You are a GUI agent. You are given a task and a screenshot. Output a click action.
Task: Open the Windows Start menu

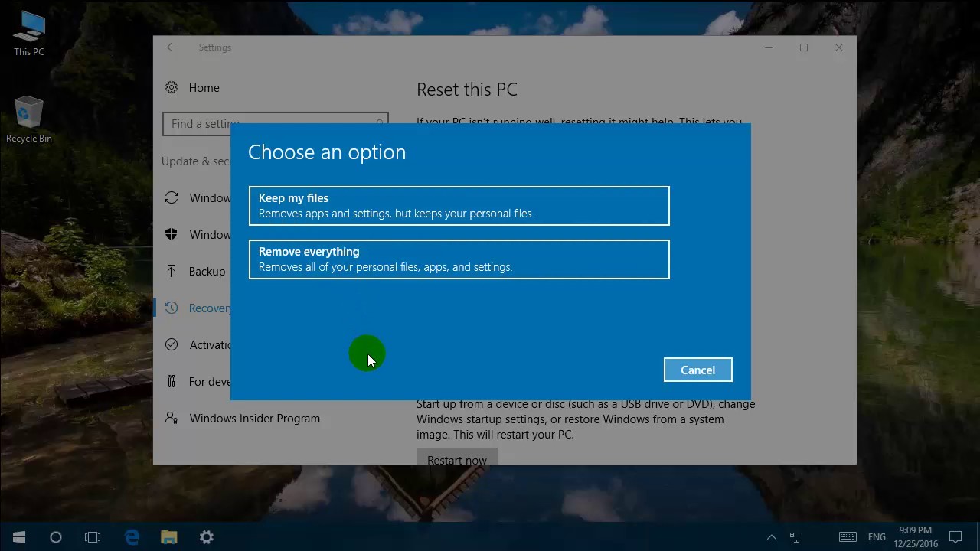(x=19, y=537)
